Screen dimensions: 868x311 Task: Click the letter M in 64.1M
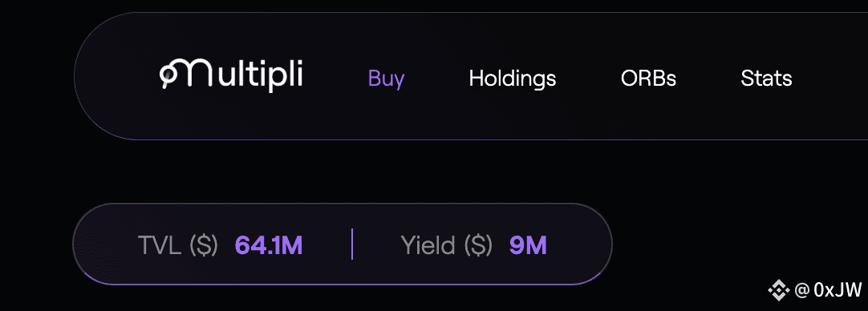click(292, 245)
